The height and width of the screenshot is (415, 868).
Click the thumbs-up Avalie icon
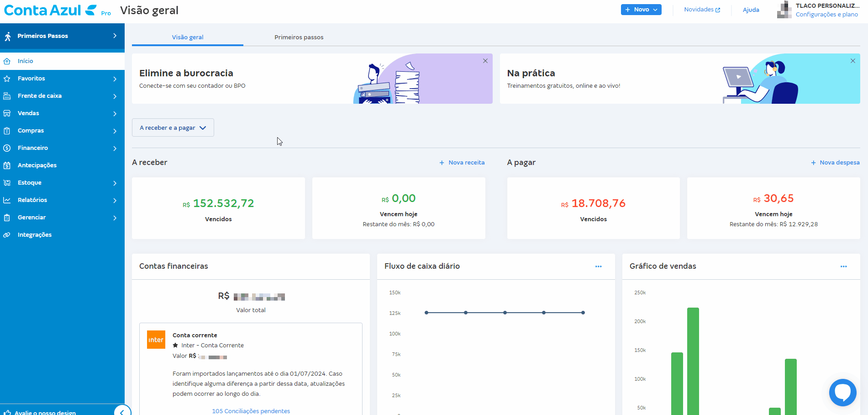pyautogui.click(x=7, y=412)
